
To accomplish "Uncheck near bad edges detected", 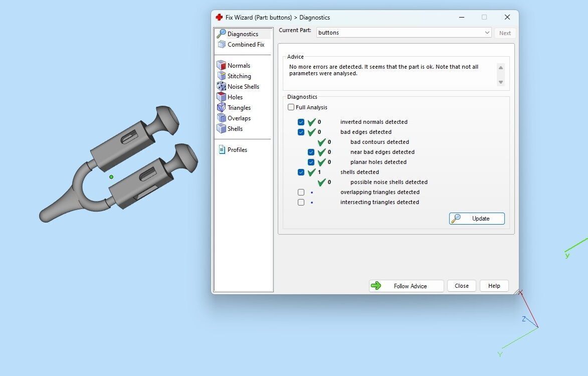I will (x=311, y=152).
